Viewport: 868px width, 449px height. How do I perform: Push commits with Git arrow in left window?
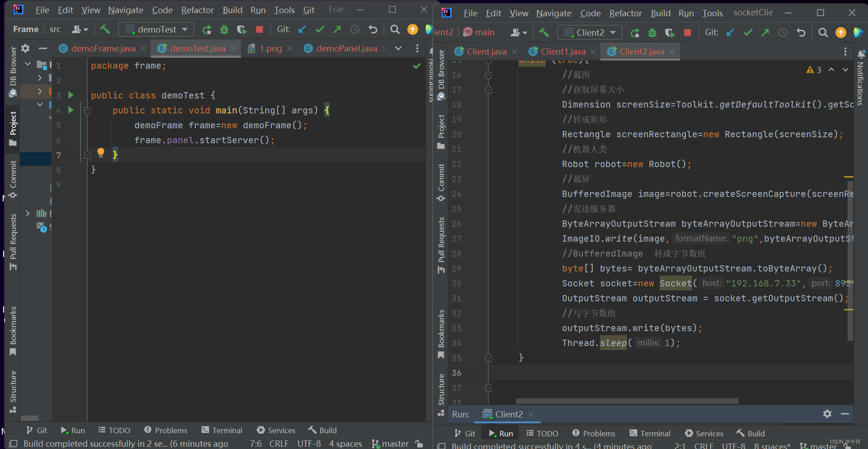(337, 29)
